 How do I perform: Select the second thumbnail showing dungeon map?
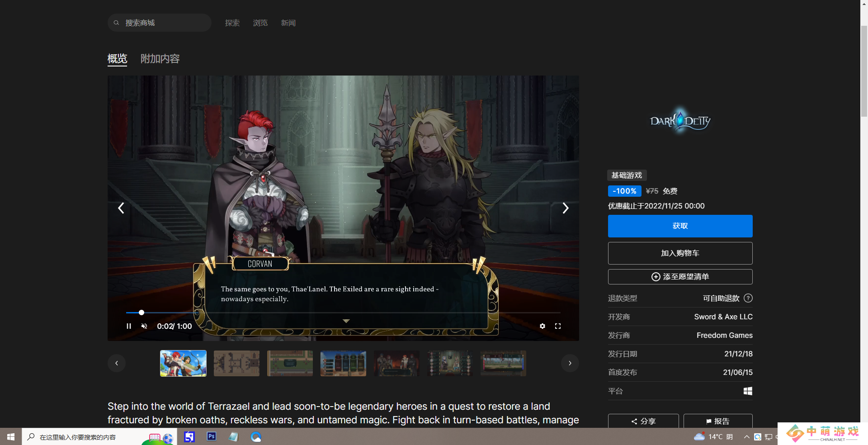pyautogui.click(x=236, y=363)
